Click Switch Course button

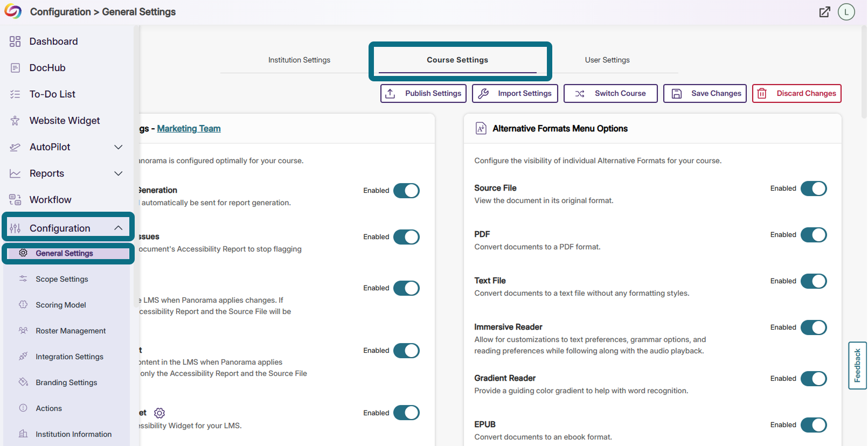tap(610, 93)
